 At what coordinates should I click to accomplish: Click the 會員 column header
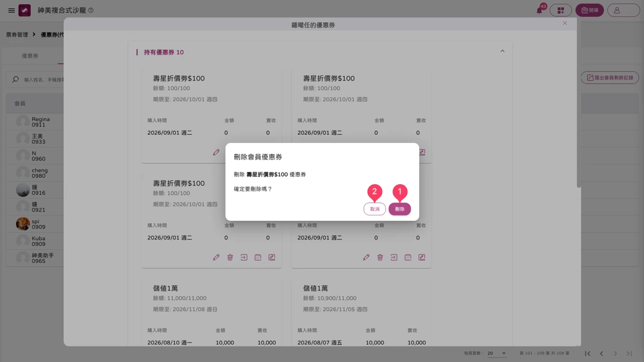pyautogui.click(x=20, y=103)
